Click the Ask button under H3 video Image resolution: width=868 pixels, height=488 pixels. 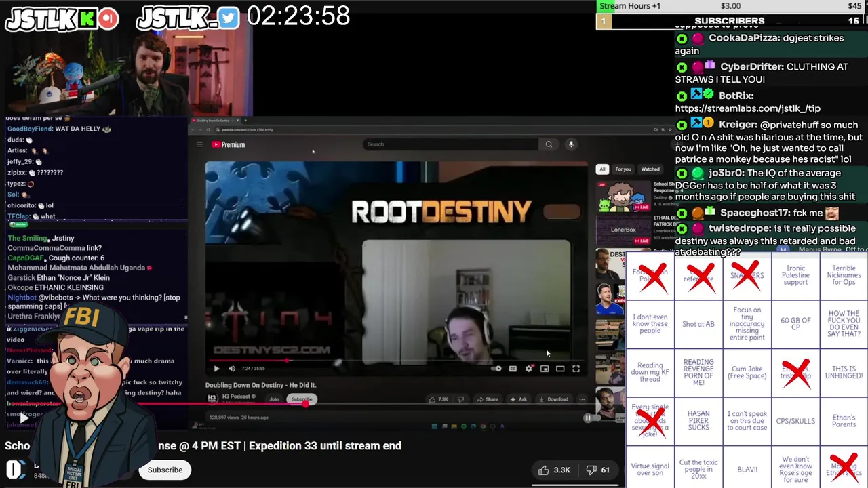(519, 399)
